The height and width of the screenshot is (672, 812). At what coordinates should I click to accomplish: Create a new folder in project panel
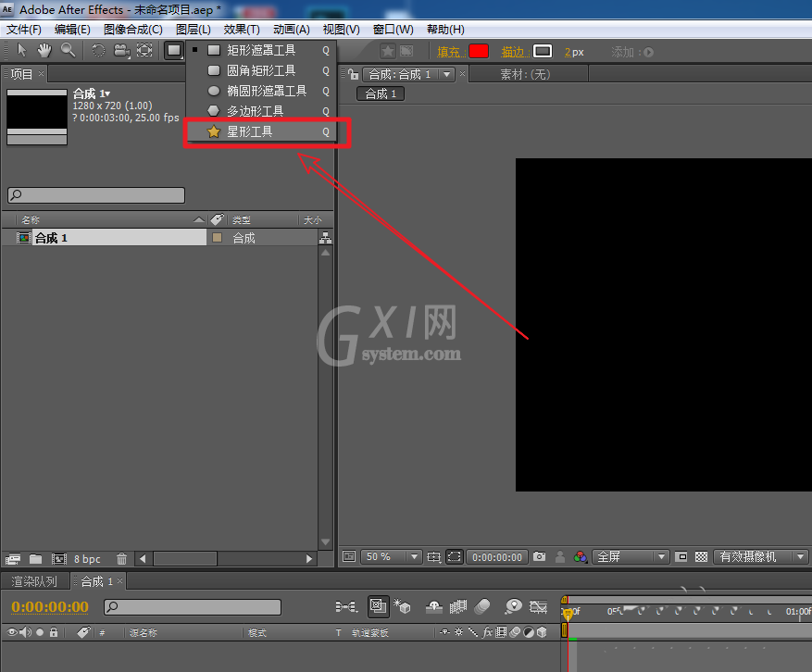(x=36, y=559)
